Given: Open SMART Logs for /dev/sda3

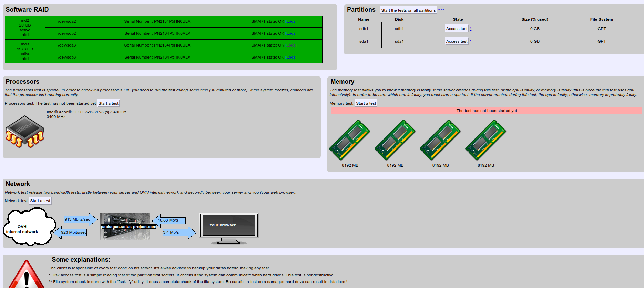Looking at the screenshot, I should (x=291, y=45).
